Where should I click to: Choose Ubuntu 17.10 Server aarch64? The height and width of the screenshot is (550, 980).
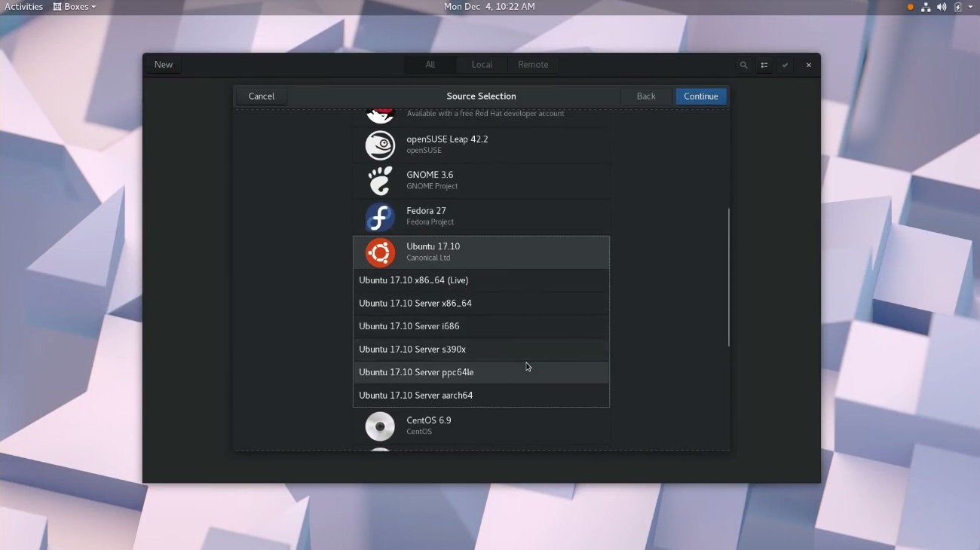coord(481,396)
